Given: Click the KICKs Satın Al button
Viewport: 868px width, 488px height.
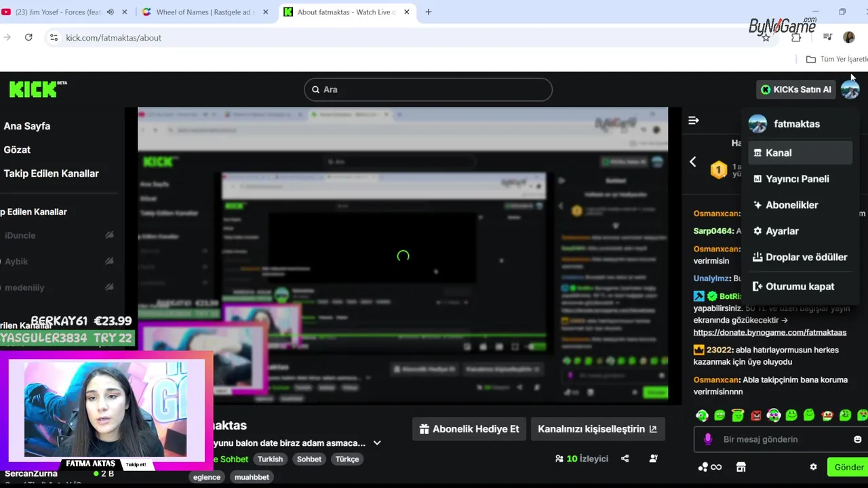Looking at the screenshot, I should 796,89.
